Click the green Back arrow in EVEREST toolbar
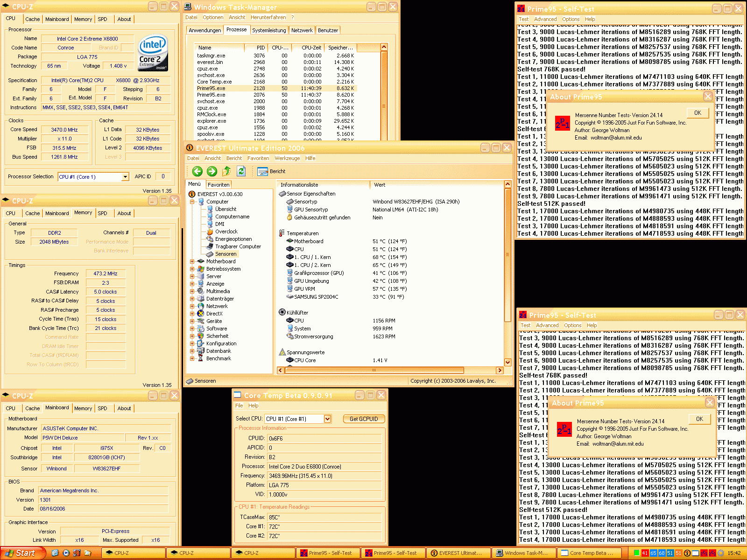747x560 pixels. (197, 171)
